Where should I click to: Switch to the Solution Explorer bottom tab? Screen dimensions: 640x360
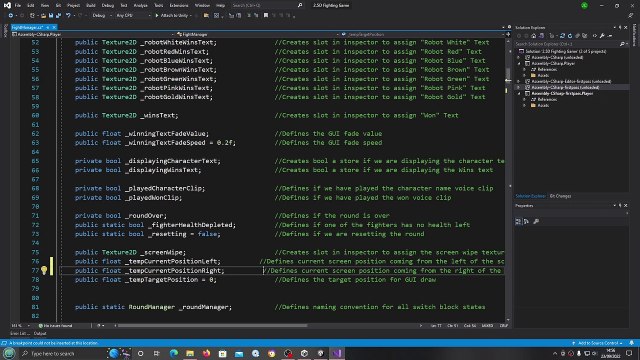coord(530,196)
